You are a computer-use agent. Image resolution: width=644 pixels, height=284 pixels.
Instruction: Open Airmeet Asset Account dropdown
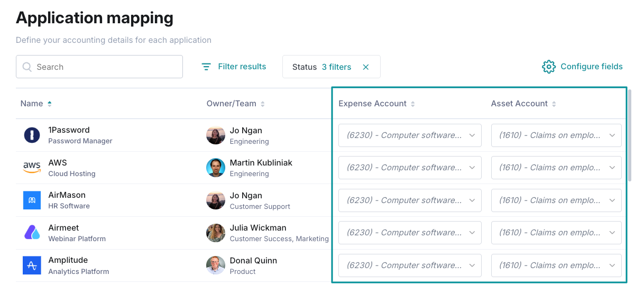556,233
